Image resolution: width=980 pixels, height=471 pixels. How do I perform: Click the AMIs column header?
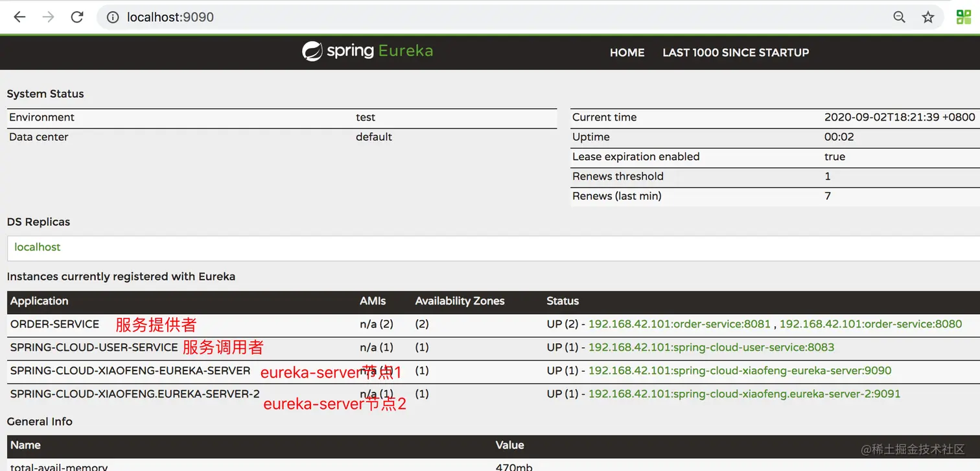373,301
